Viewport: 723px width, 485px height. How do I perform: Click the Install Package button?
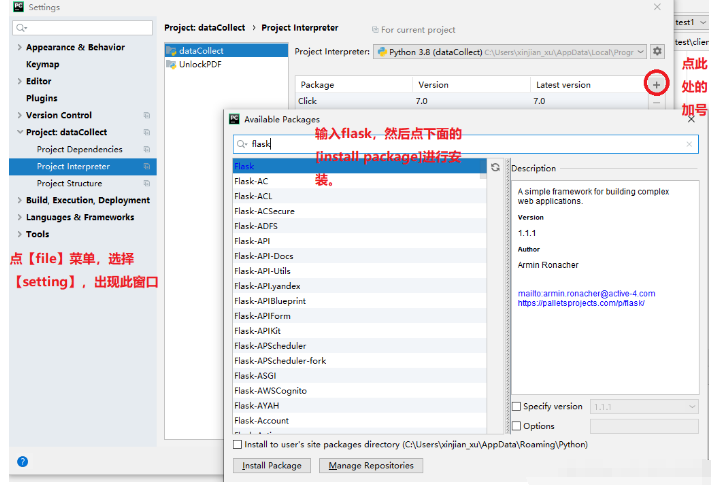[272, 465]
